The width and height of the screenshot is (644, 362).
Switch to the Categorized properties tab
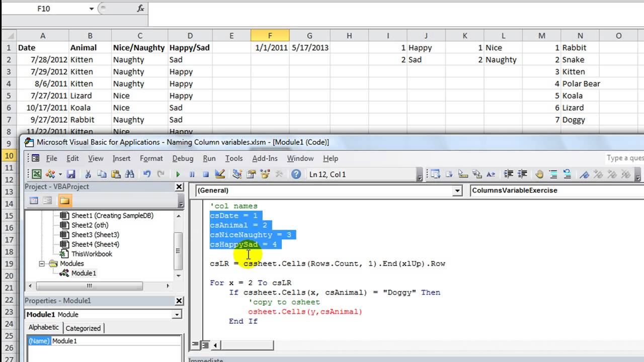83,328
